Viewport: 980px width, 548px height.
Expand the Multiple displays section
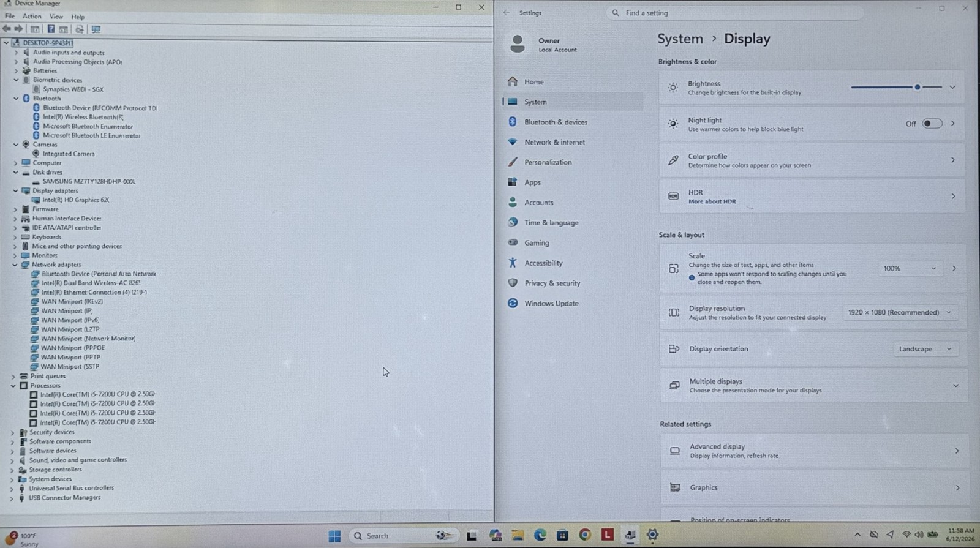click(956, 386)
